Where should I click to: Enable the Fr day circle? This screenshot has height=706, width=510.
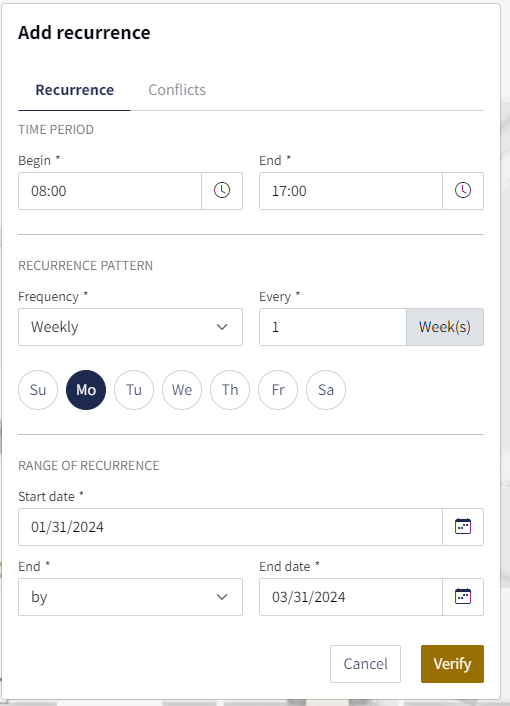(278, 390)
